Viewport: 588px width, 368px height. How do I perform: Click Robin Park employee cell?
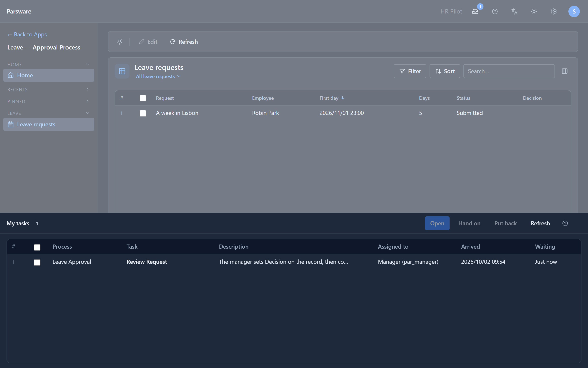[x=265, y=113]
